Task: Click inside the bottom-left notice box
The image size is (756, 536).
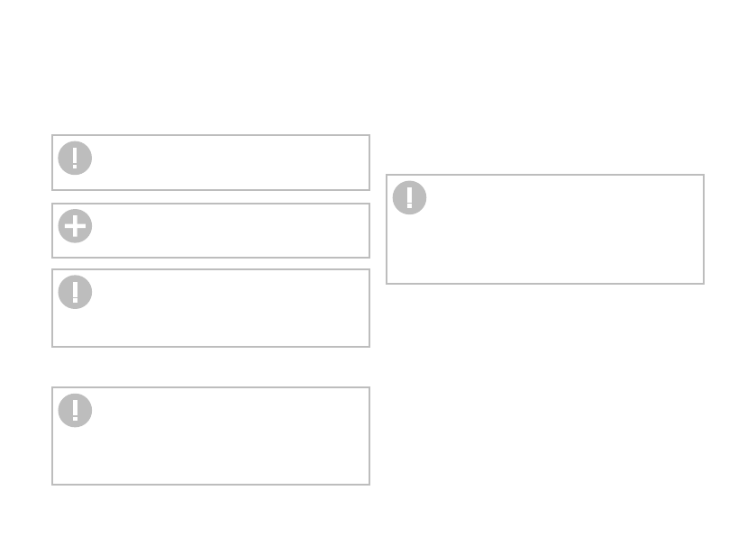Action: click(225, 437)
